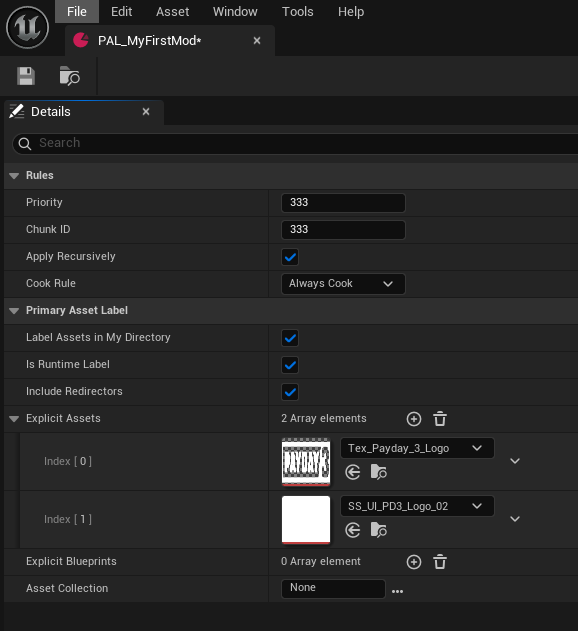Toggle Apply Recursively checkbox

pyautogui.click(x=290, y=257)
